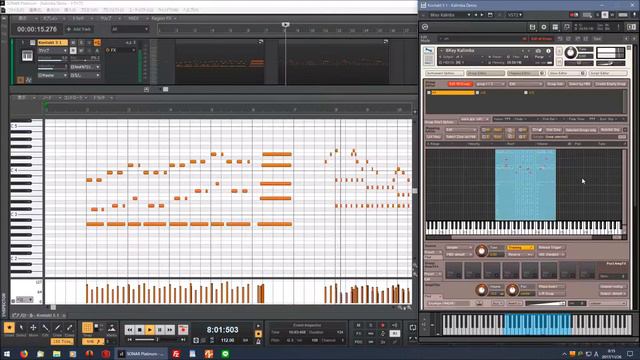Click the Add Track button
The height and width of the screenshot is (360, 640).
click(79, 29)
